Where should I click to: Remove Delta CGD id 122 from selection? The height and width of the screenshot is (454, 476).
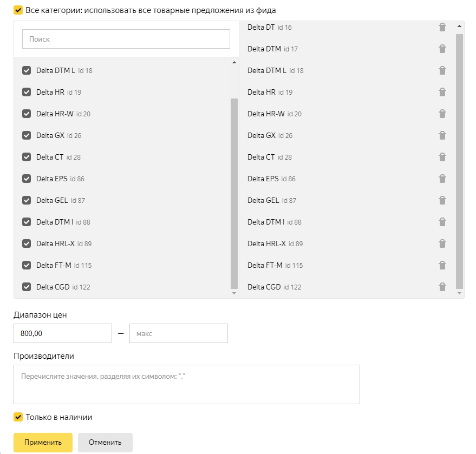442,287
